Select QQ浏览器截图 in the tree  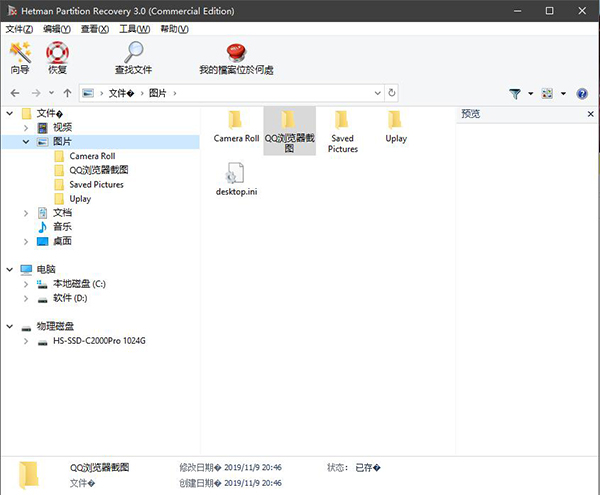click(99, 170)
